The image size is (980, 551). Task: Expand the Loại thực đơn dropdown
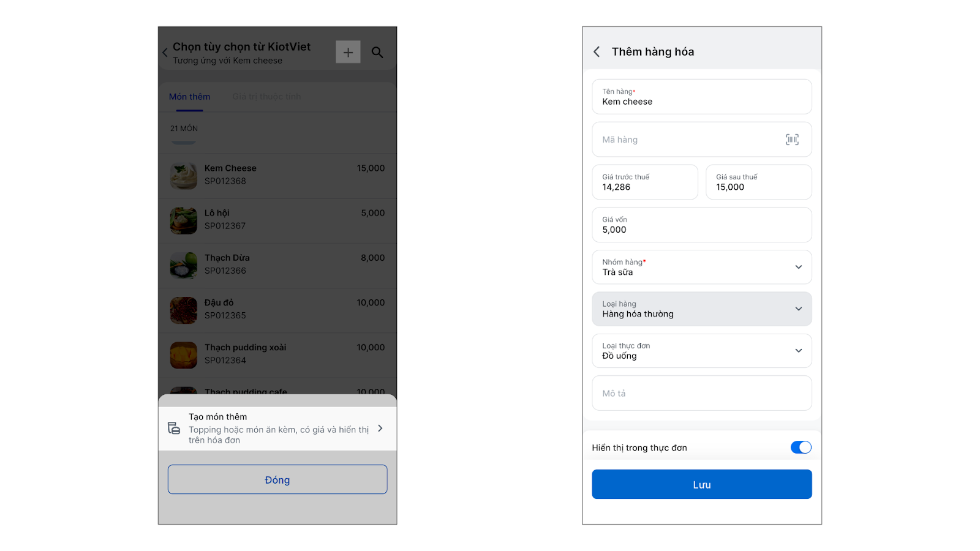click(798, 351)
